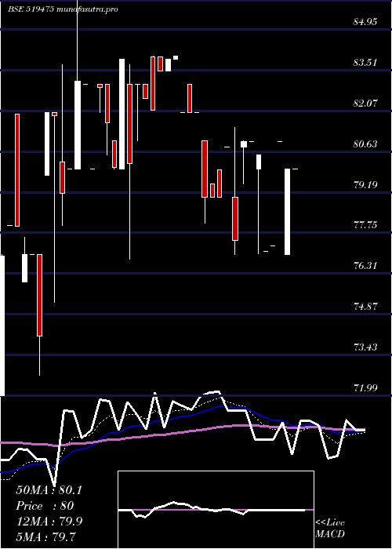Click the Price : 80 readout
Screen dimensions: 392x549
point(45,506)
